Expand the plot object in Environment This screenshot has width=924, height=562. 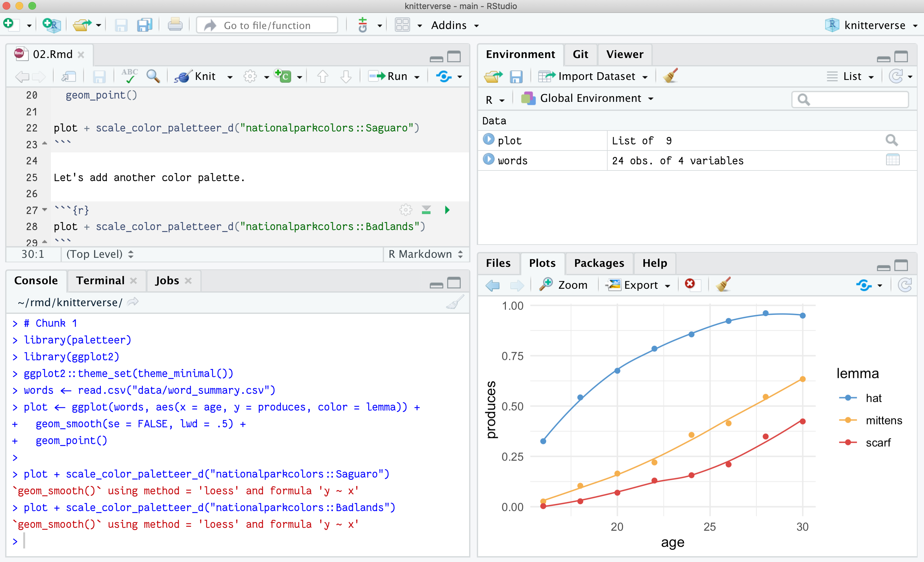[x=488, y=140]
